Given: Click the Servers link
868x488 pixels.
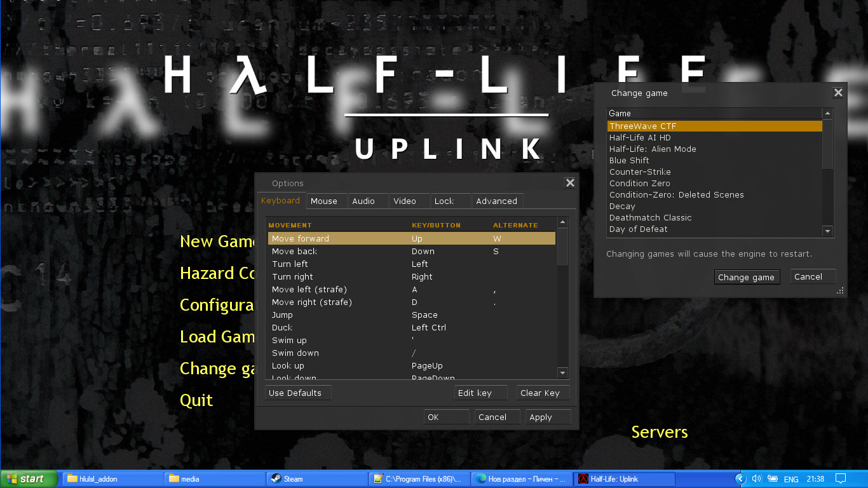Looking at the screenshot, I should coord(659,432).
